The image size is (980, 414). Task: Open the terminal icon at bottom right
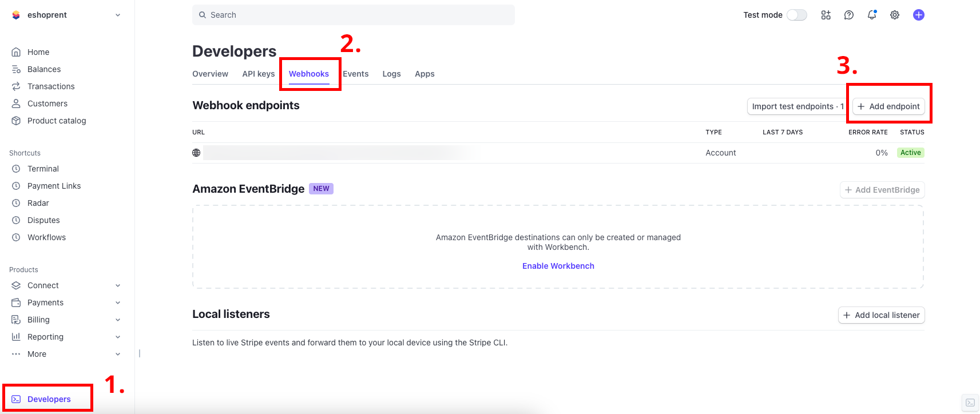pyautogui.click(x=970, y=403)
